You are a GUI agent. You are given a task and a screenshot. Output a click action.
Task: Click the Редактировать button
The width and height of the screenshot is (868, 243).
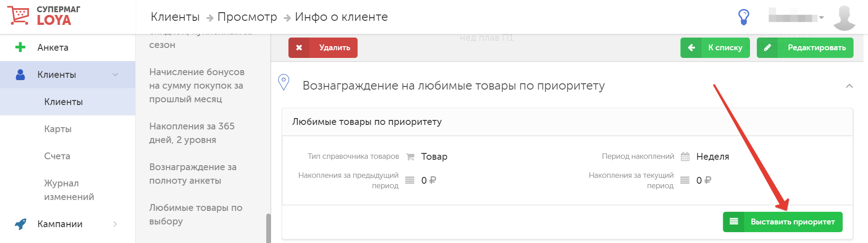pyautogui.click(x=805, y=48)
